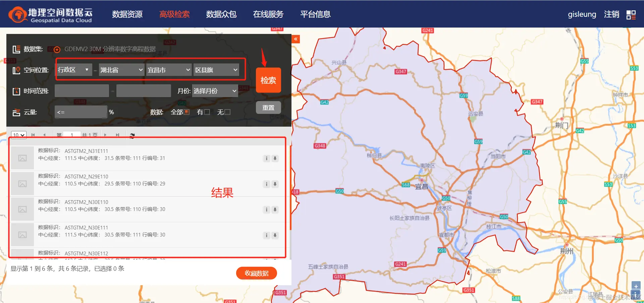Click the 收藏数据 favorite data button
Screen dimensions: 644x303
pyautogui.click(x=257, y=273)
